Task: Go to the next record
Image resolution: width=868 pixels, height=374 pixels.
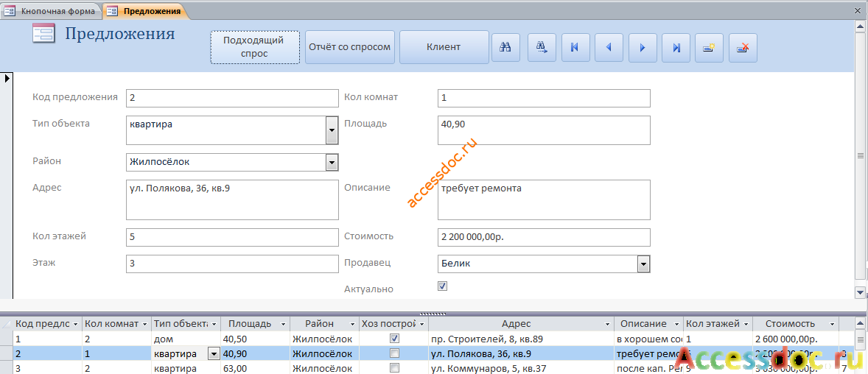Action: click(x=643, y=47)
